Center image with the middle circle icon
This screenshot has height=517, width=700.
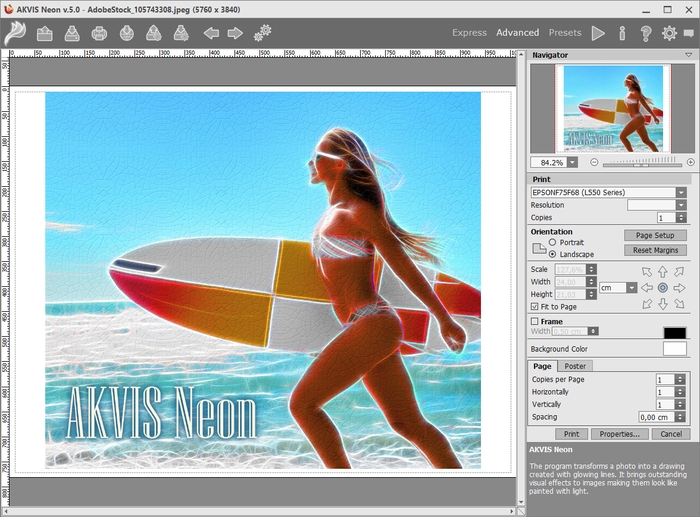pos(663,288)
